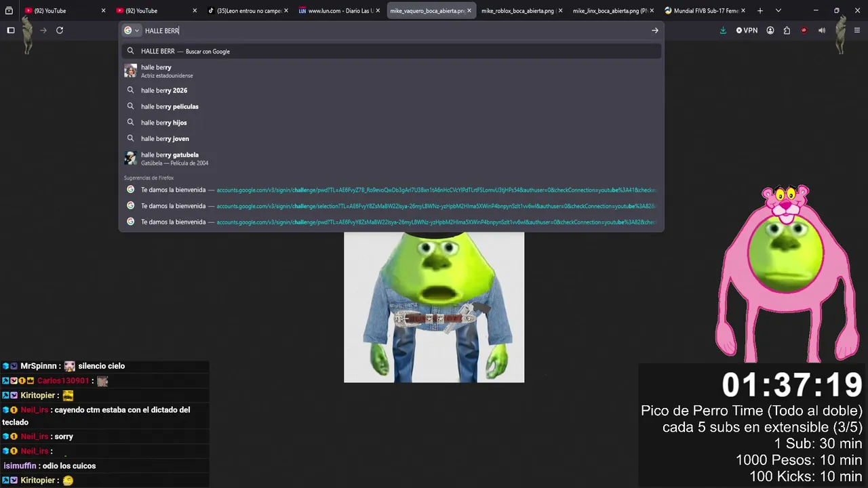Switch to the TikTok Leon entrou tab

pyautogui.click(x=248, y=11)
